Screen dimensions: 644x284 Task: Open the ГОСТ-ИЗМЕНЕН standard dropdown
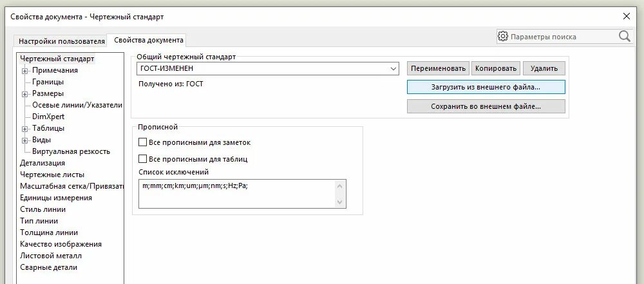point(393,68)
